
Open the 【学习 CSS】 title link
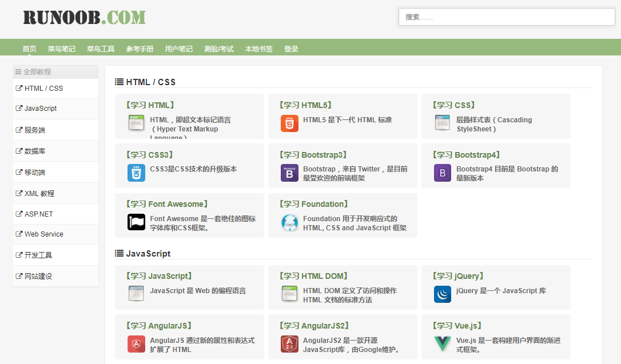point(453,105)
